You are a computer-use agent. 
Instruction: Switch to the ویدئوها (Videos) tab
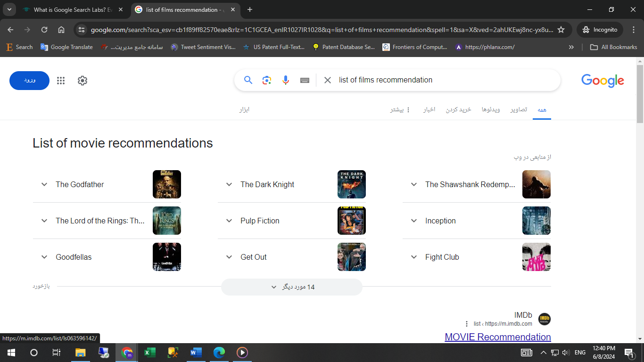click(x=491, y=109)
